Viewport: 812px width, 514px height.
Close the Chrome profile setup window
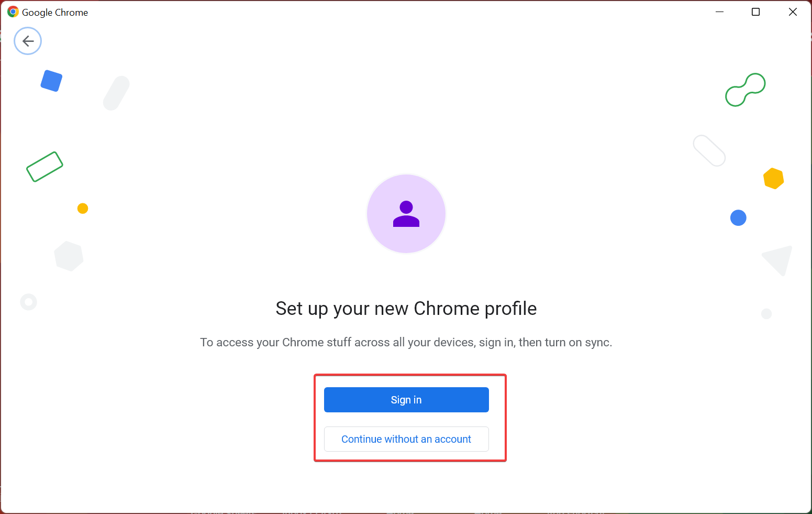coord(793,12)
